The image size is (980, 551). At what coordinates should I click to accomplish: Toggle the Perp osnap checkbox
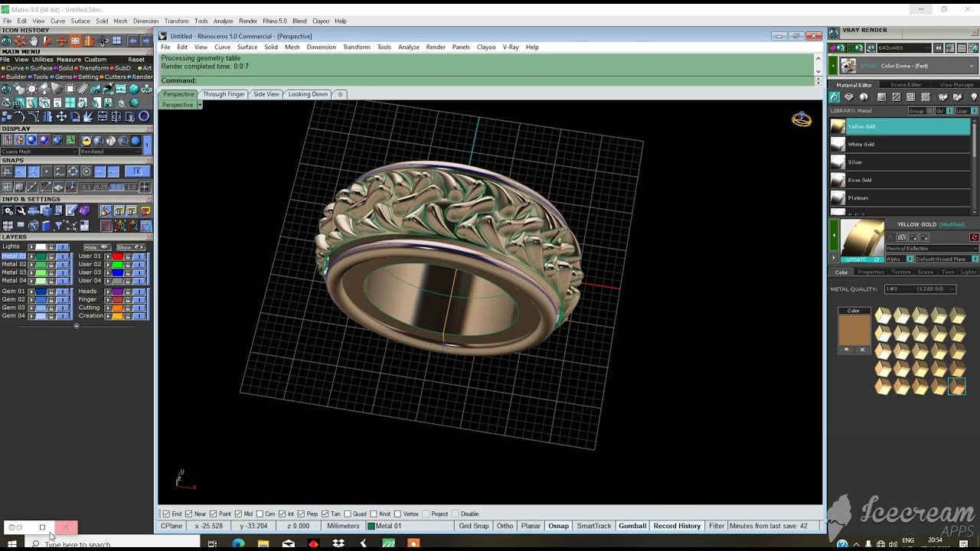301,514
